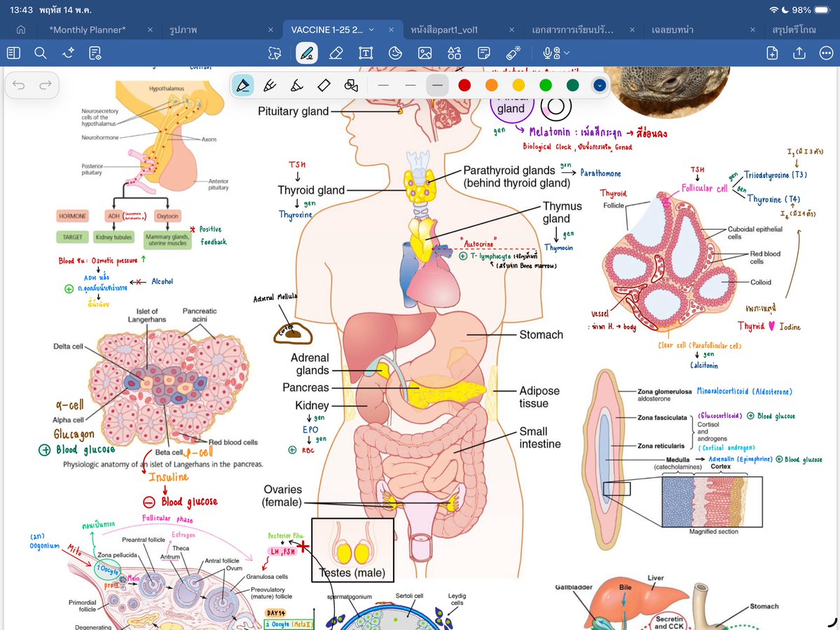840x630 pixels.
Task: Expand the microphone recording options chevron
Action: [x=567, y=53]
